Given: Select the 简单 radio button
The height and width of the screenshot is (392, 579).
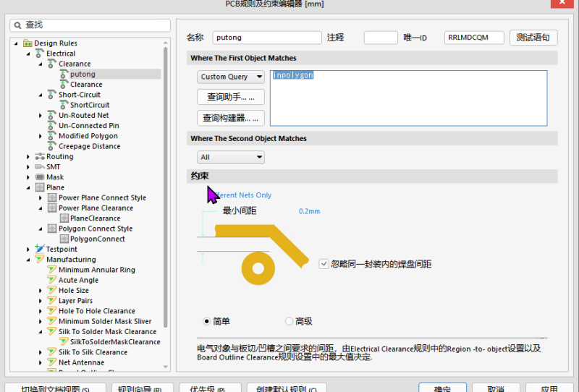Looking at the screenshot, I should (207, 321).
